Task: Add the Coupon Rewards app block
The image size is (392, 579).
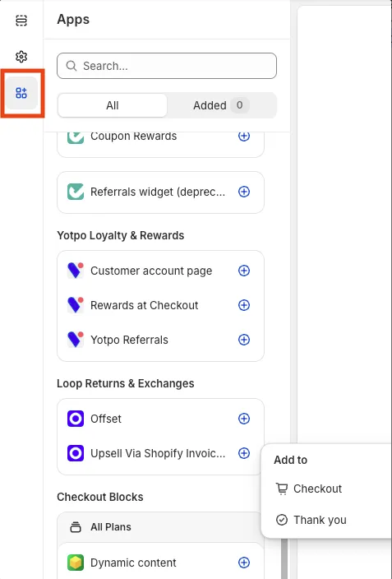Action: [x=244, y=136]
